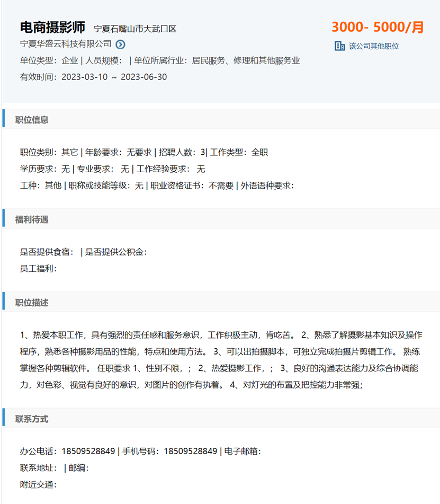
Task: Click the job title 电商摄影师
Action: tap(52, 27)
